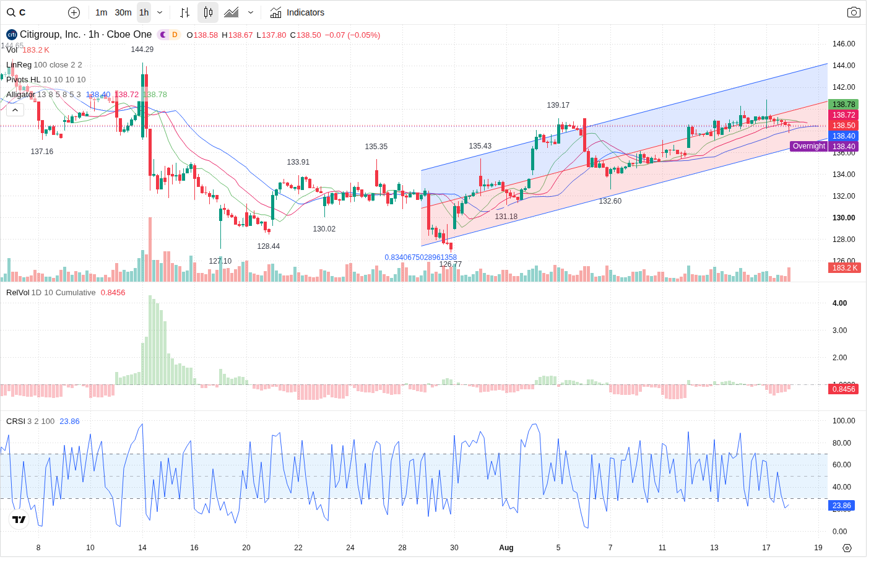Click the 4.00 RelVol scale value

click(x=840, y=303)
